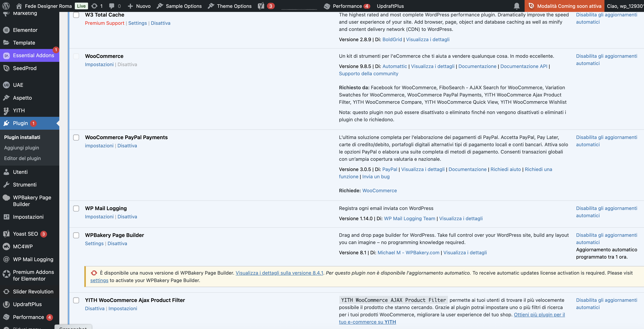Open WP Mail Logging Team author link
Viewport: 644px width, 329px height.
tap(409, 218)
